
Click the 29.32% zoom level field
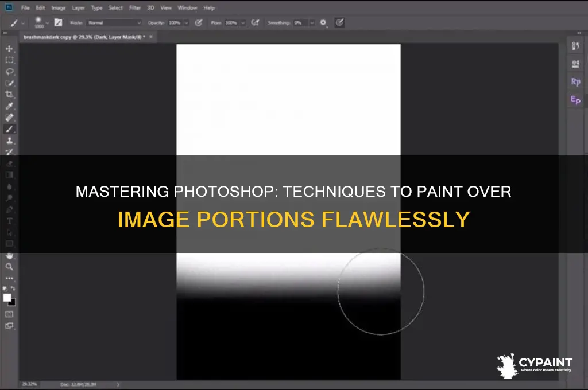coord(29,384)
